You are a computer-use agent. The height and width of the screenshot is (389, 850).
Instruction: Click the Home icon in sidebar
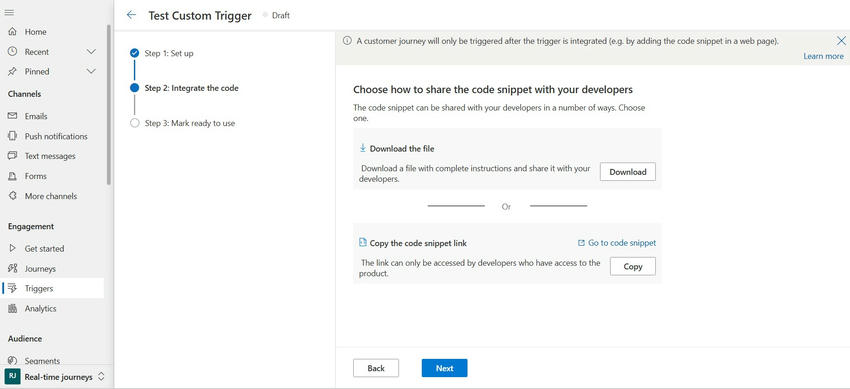click(x=12, y=32)
